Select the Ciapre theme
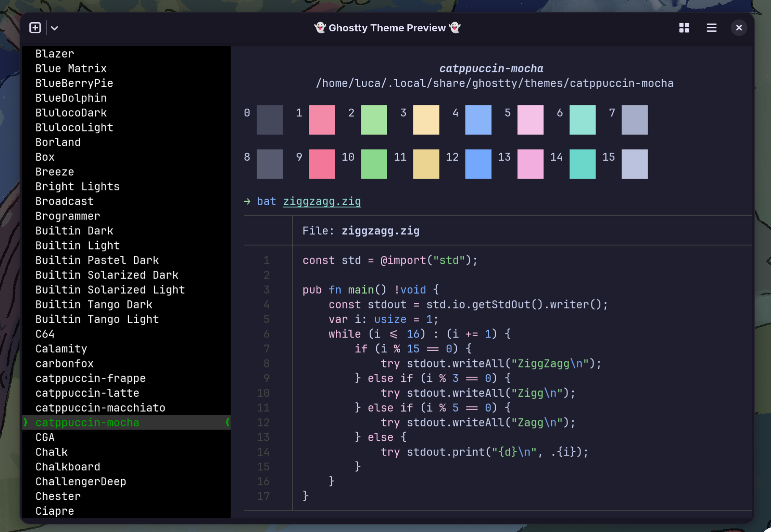Viewport: 771px width, 532px height. coord(126,511)
